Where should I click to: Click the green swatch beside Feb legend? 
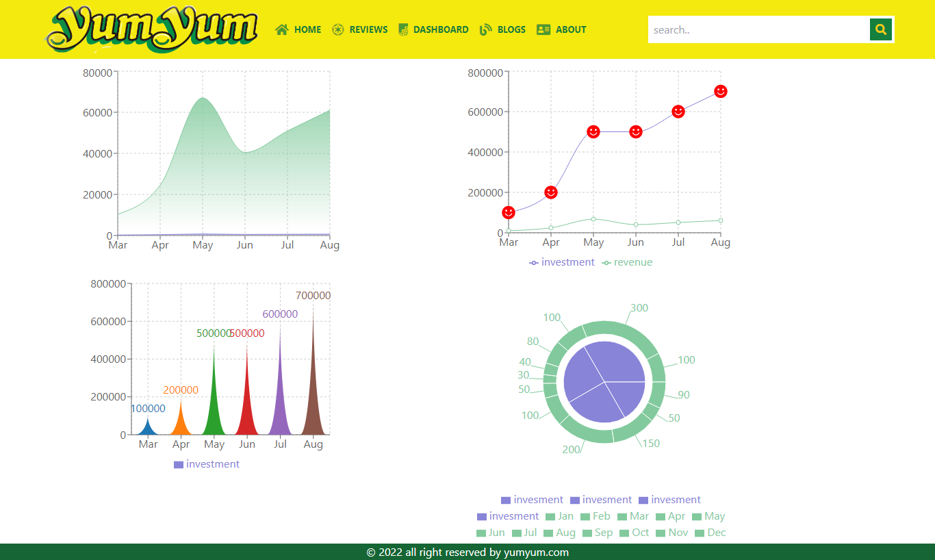coord(585,517)
